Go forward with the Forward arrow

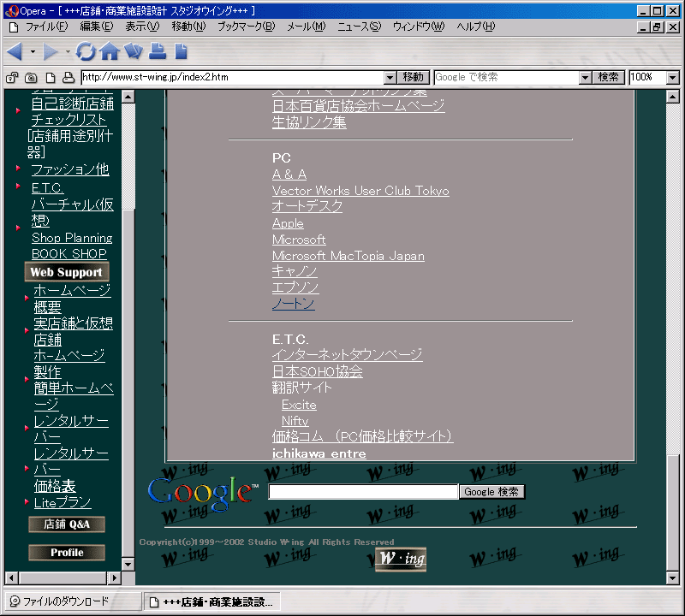51,52
